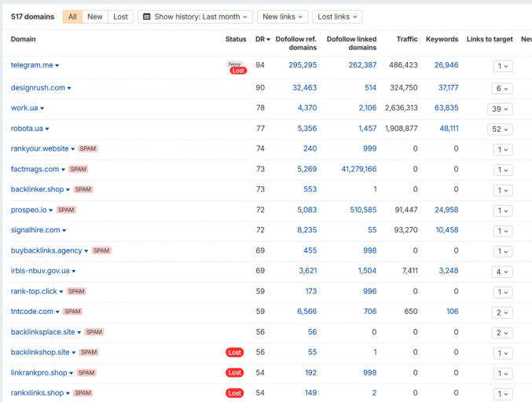The height and width of the screenshot is (402, 532).
Task: Open designrush.com domain link
Action: click(38, 87)
